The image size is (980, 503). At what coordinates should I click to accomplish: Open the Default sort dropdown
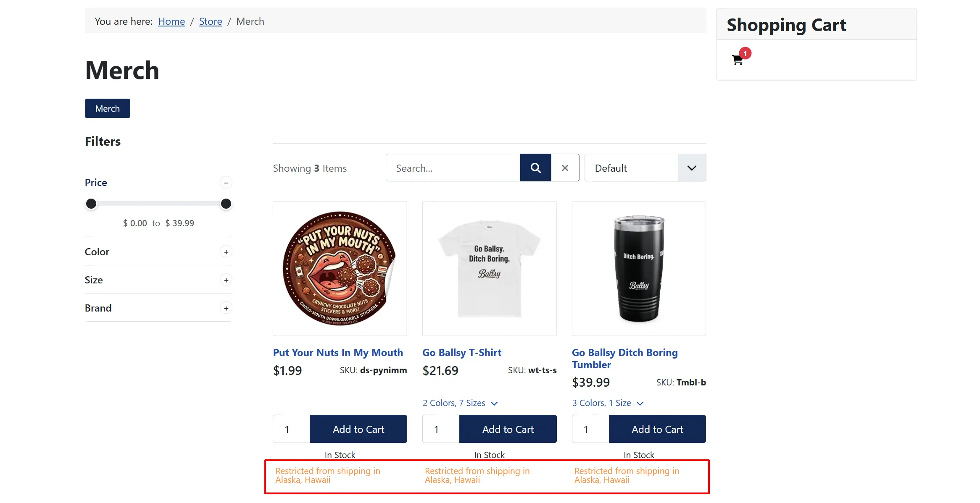[x=645, y=168]
